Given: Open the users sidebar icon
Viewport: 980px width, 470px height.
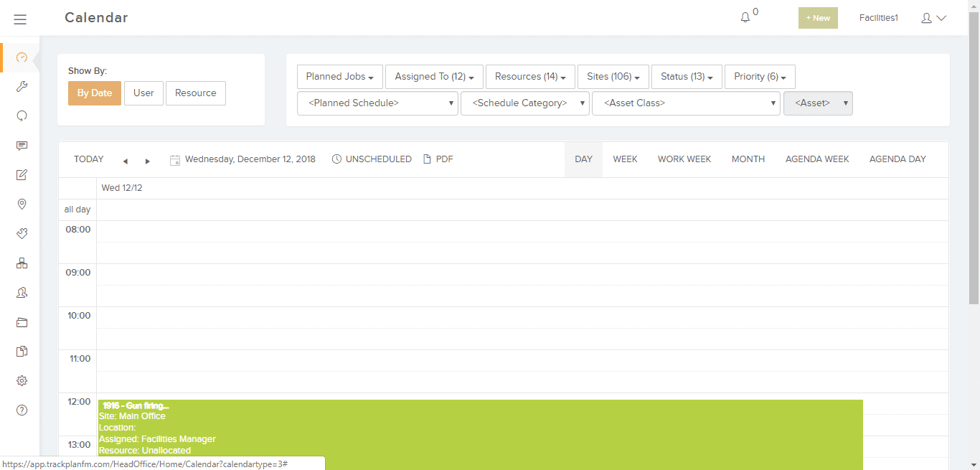Looking at the screenshot, I should pos(22,293).
